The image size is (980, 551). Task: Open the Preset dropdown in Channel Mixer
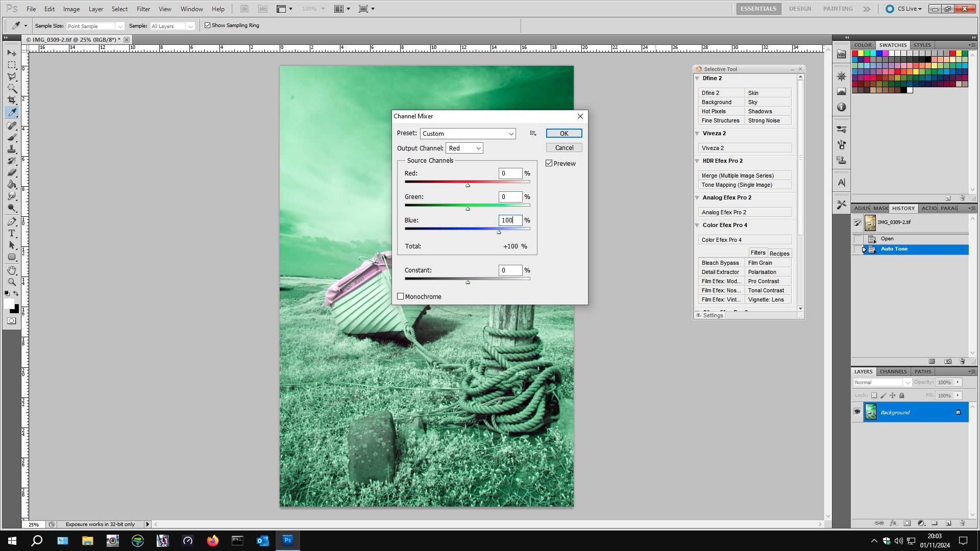tap(468, 134)
